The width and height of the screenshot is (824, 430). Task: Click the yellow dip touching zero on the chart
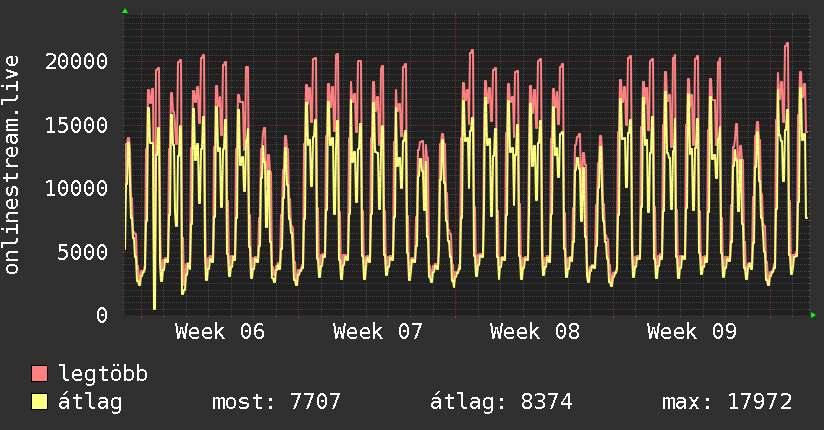[154, 306]
